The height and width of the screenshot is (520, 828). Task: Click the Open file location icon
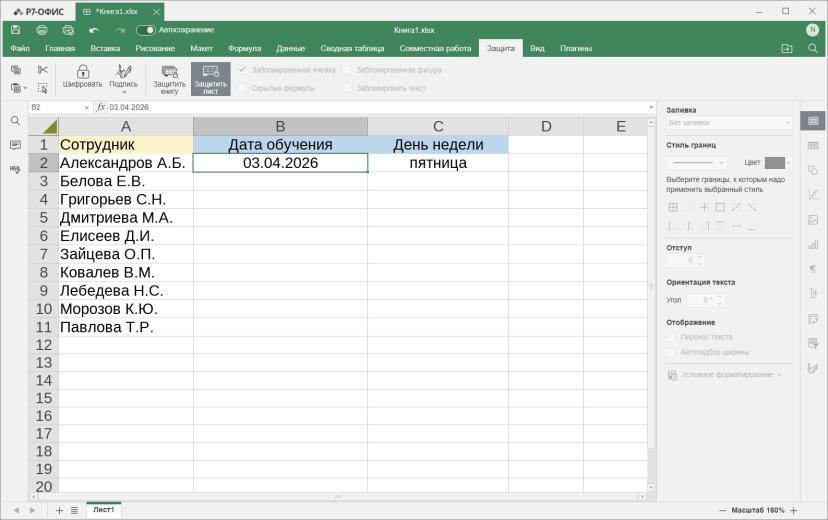click(787, 49)
